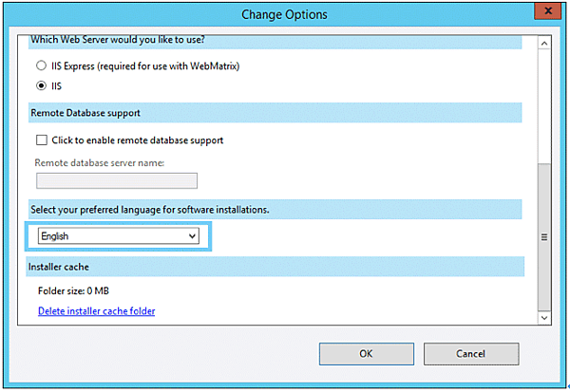Click the Installer cache section header
Screen dimensions: 570x392
[x=275, y=267]
